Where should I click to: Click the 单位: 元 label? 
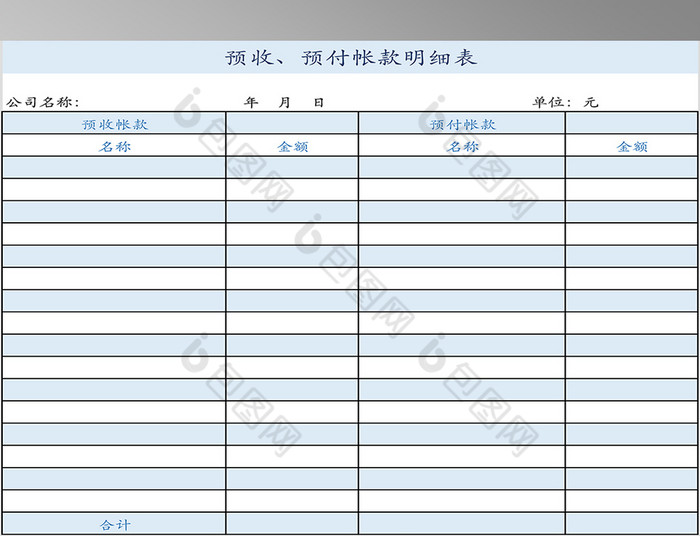565,103
